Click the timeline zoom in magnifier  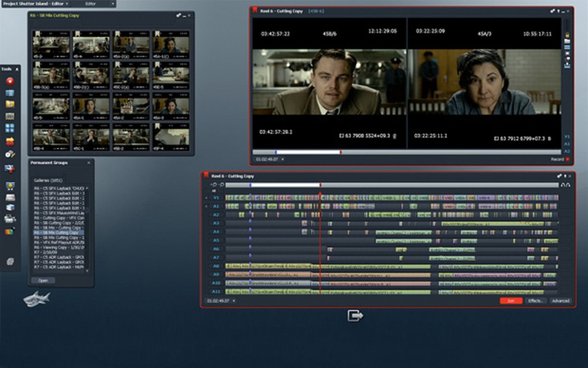tap(214, 185)
